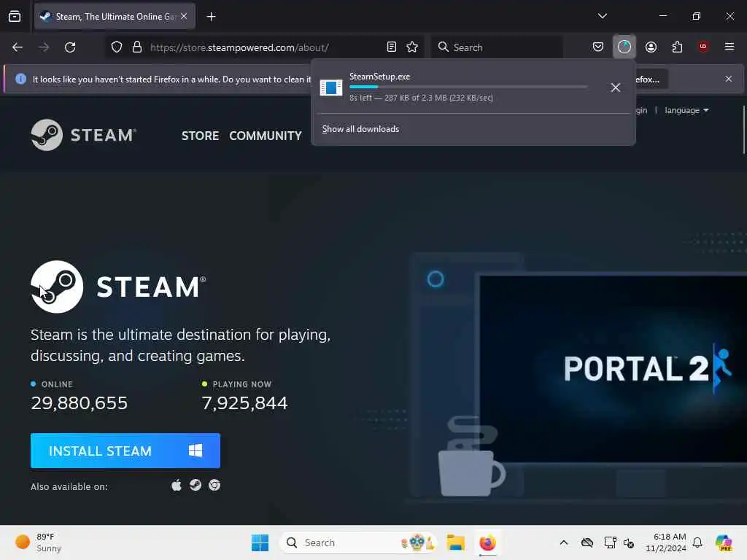
Task: Bookmark this page with star icon
Action: [412, 47]
